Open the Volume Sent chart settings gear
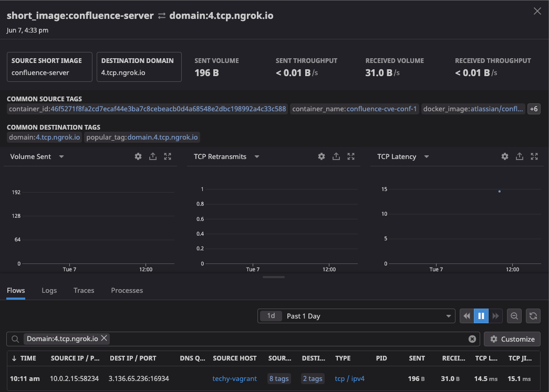The width and height of the screenshot is (549, 392). [138, 156]
